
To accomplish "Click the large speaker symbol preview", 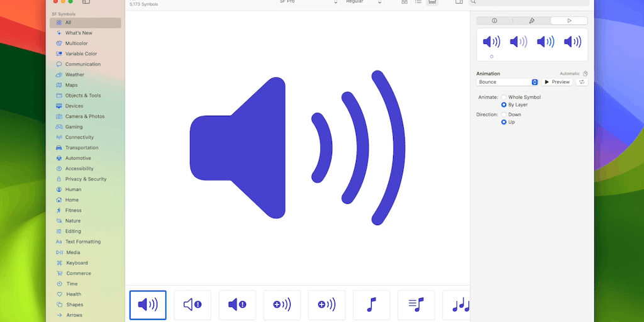I will coord(297,148).
